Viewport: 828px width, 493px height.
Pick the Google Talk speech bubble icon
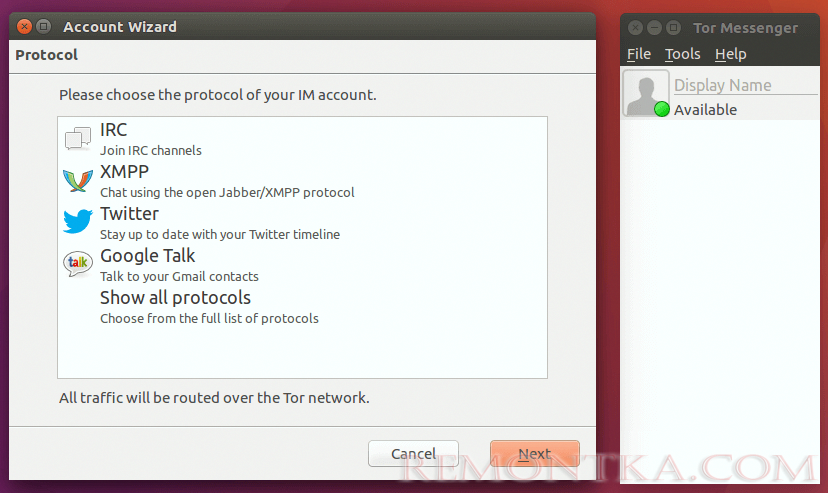point(78,264)
